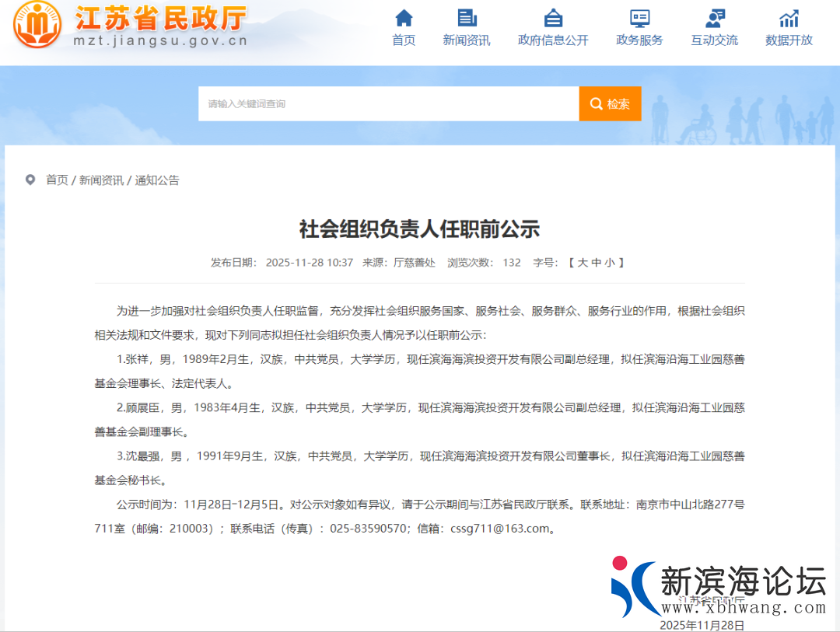Focus the keyword search input field

(388, 104)
